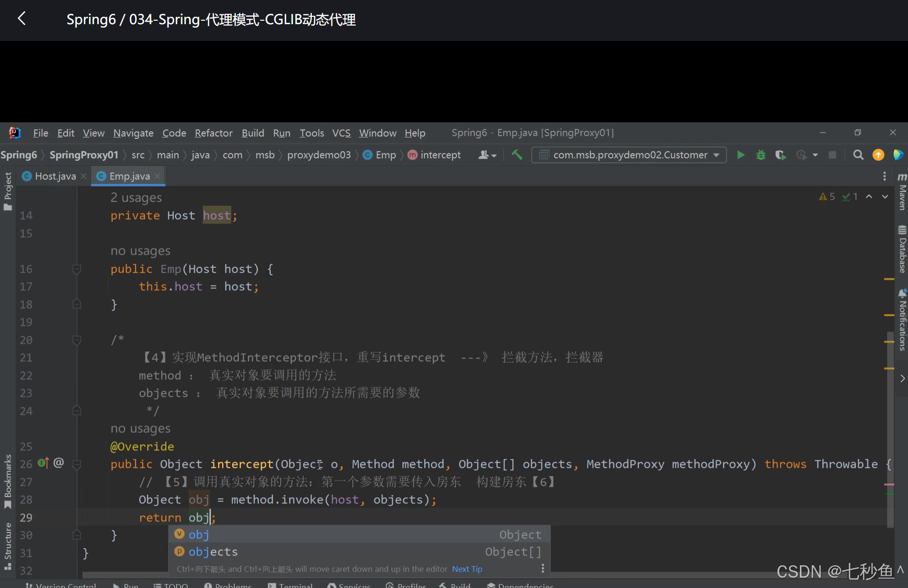Select objects in the completion popup

(212, 551)
